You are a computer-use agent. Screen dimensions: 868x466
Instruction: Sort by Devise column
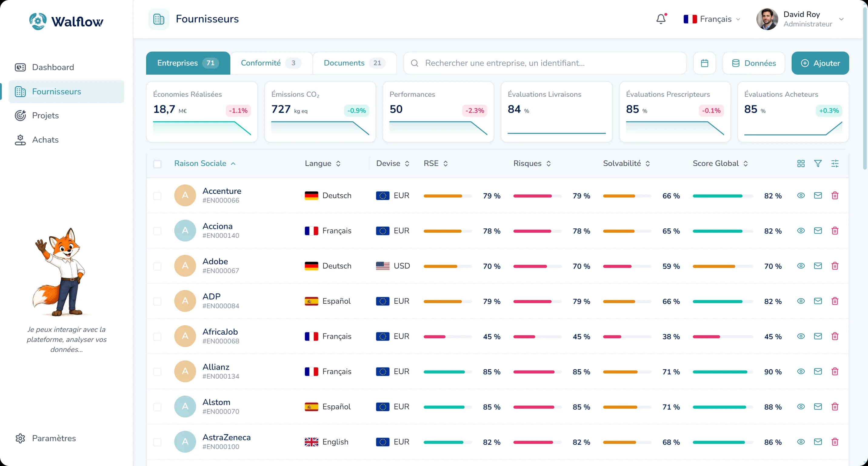pos(393,164)
